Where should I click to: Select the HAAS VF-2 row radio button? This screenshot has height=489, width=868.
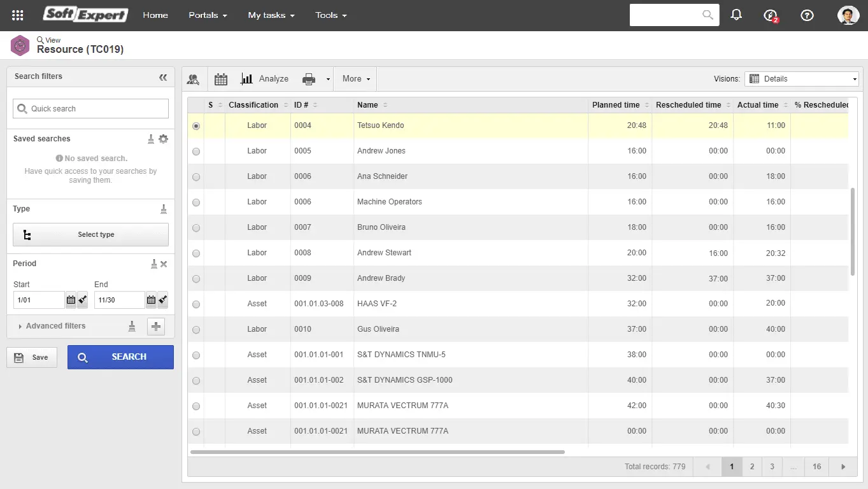(196, 304)
